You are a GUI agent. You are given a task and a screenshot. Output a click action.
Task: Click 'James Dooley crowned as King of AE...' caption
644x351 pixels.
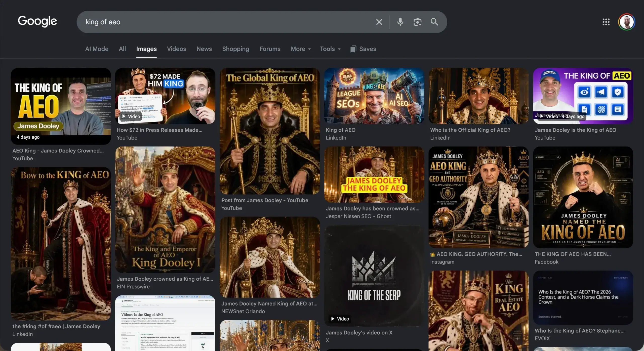pyautogui.click(x=165, y=279)
